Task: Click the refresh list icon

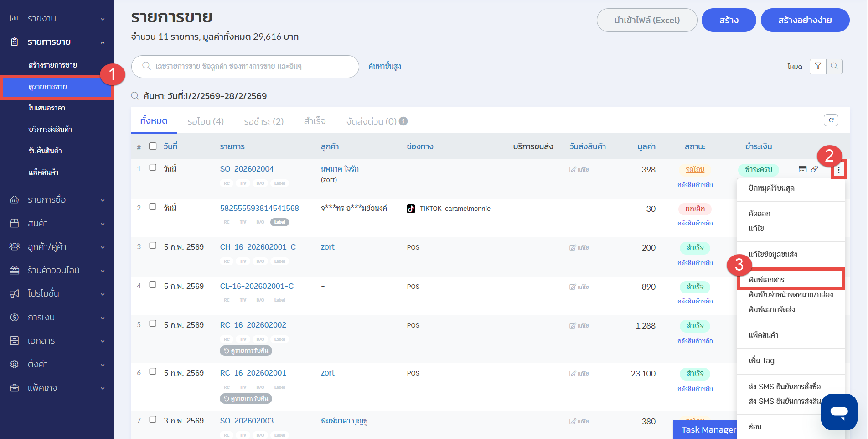Action: (831, 120)
